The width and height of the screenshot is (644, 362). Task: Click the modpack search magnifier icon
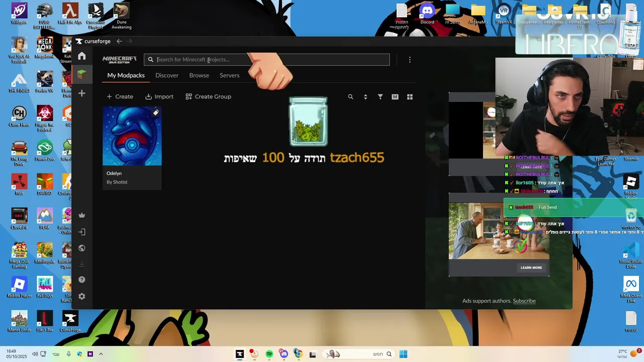(x=351, y=97)
